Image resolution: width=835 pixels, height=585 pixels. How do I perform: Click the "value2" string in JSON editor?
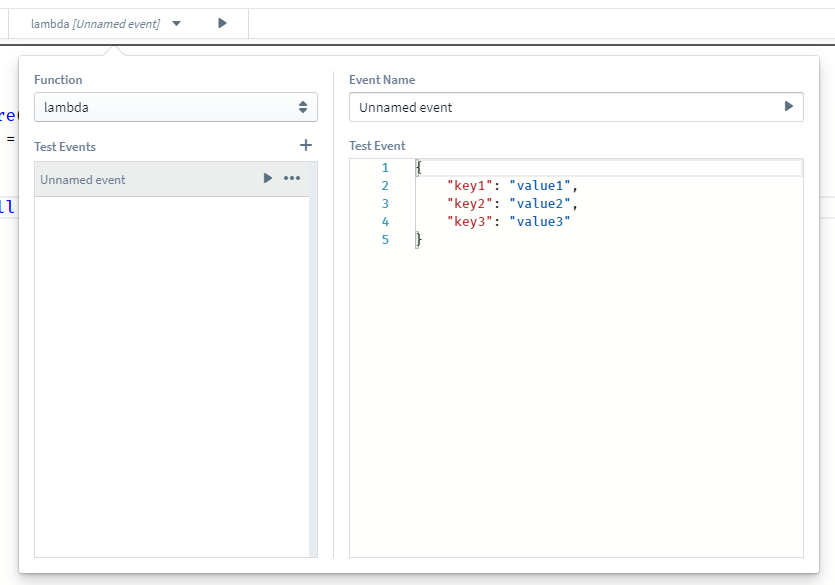540,204
